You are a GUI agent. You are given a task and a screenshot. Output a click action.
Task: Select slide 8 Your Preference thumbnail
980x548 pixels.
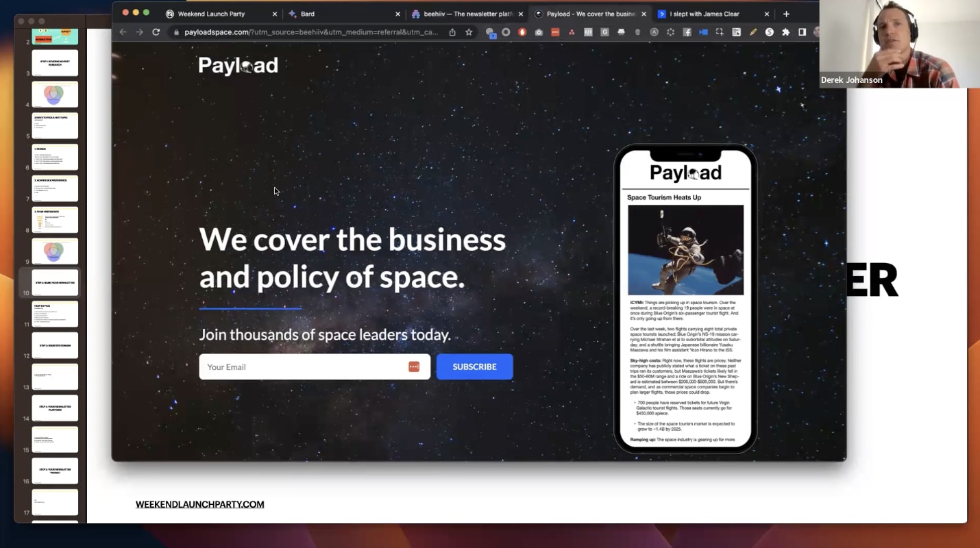click(x=55, y=220)
